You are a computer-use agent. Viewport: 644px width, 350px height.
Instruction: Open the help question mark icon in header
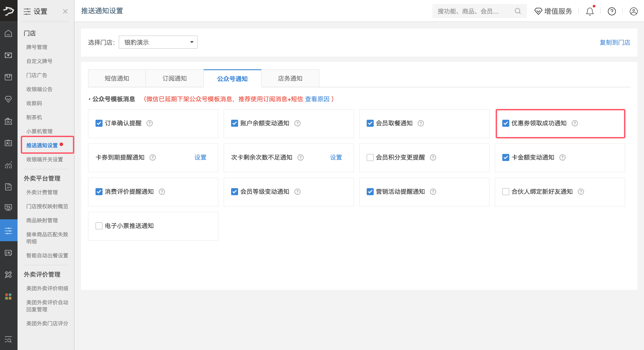(x=612, y=11)
